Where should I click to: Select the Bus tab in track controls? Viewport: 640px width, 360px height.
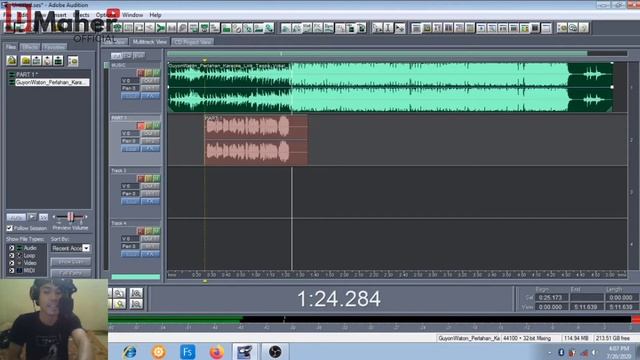click(x=139, y=55)
